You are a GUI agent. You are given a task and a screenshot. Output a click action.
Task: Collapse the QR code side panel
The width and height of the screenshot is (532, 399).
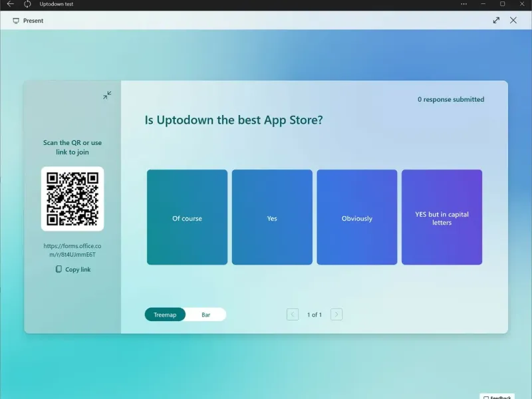[x=107, y=95]
